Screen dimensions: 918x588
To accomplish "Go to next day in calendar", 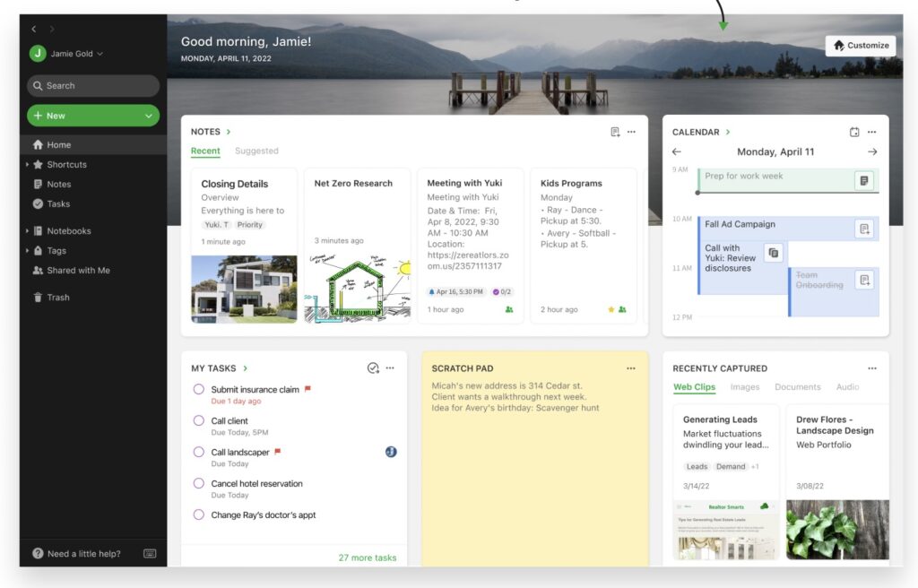I will [x=872, y=151].
